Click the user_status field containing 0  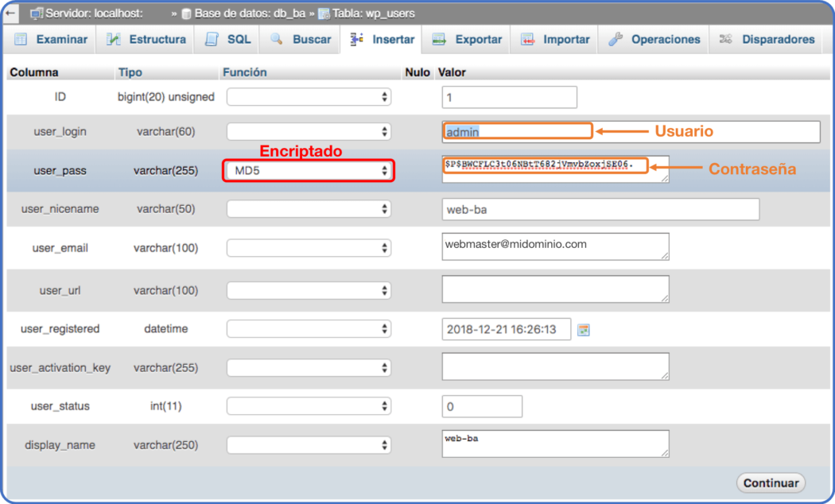click(x=482, y=406)
